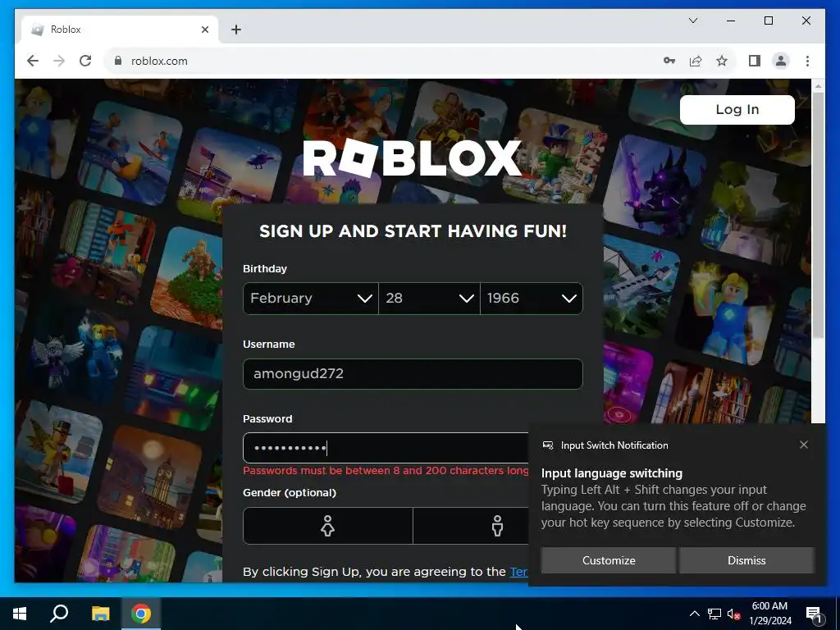Open Windows taskbar search

(59, 614)
